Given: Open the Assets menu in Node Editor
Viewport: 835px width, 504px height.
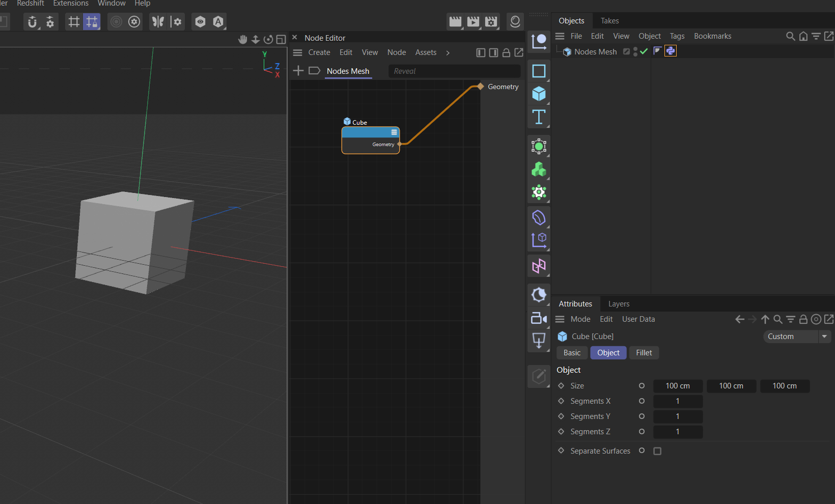Looking at the screenshot, I should 426,52.
